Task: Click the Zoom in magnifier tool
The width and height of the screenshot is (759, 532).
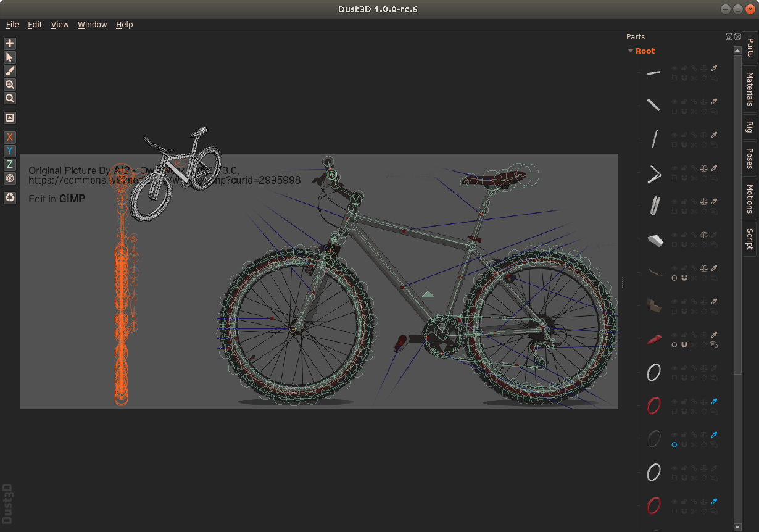Action: [10, 85]
